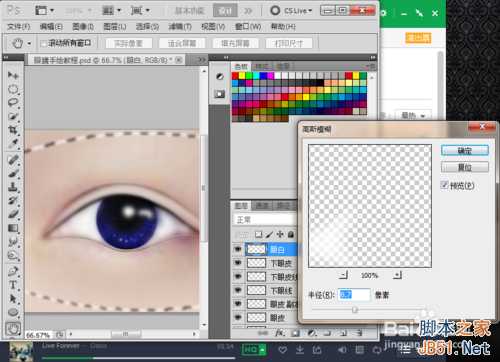Toggle the 预览(P) preview checkbox
500x362 pixels.
pyautogui.click(x=444, y=185)
